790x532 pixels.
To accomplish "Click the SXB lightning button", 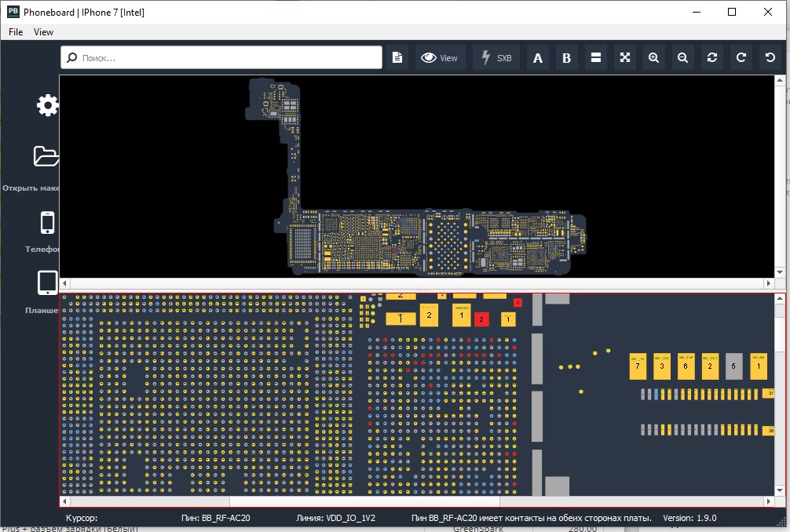I will pyautogui.click(x=496, y=58).
